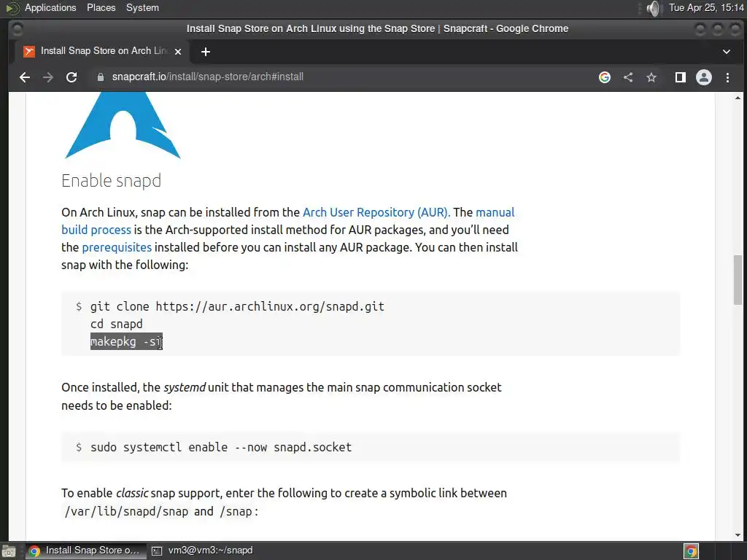Open the prerequisites link
This screenshot has height=560, width=747.
click(117, 248)
